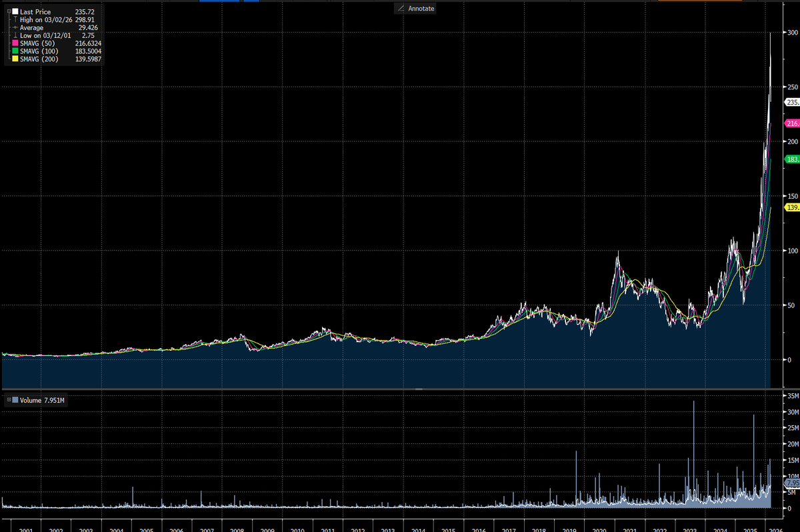Click the 100 label on the price axis
The image size is (800, 532).
pos(793,250)
